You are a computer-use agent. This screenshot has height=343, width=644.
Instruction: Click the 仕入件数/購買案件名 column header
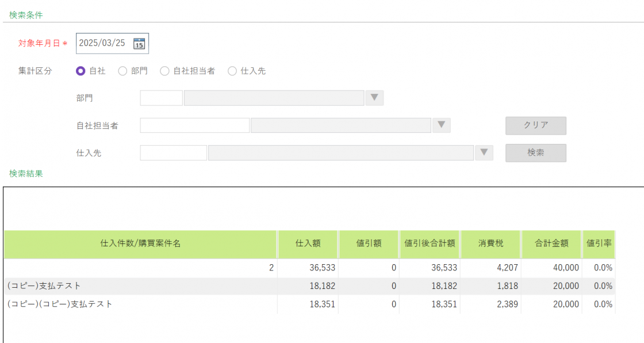[x=140, y=244]
